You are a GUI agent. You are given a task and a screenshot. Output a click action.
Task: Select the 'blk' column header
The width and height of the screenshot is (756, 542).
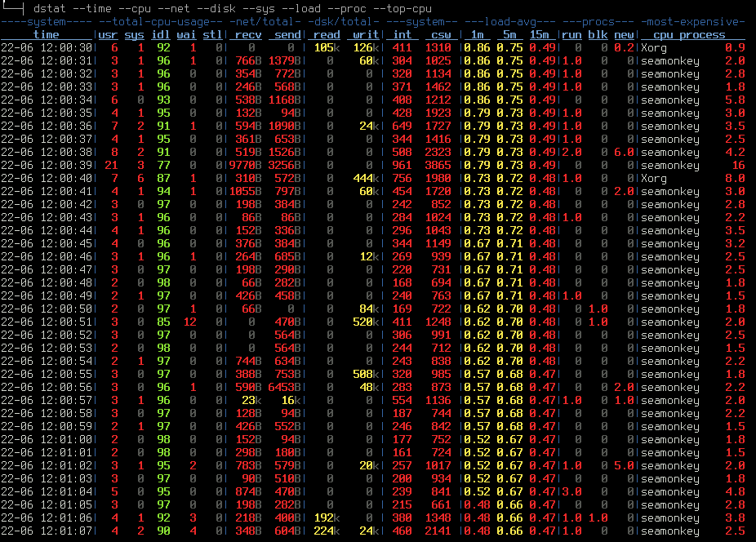[x=598, y=35]
